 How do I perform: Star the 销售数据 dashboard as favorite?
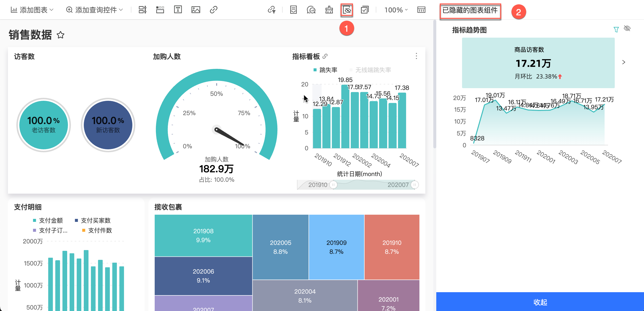[60, 35]
